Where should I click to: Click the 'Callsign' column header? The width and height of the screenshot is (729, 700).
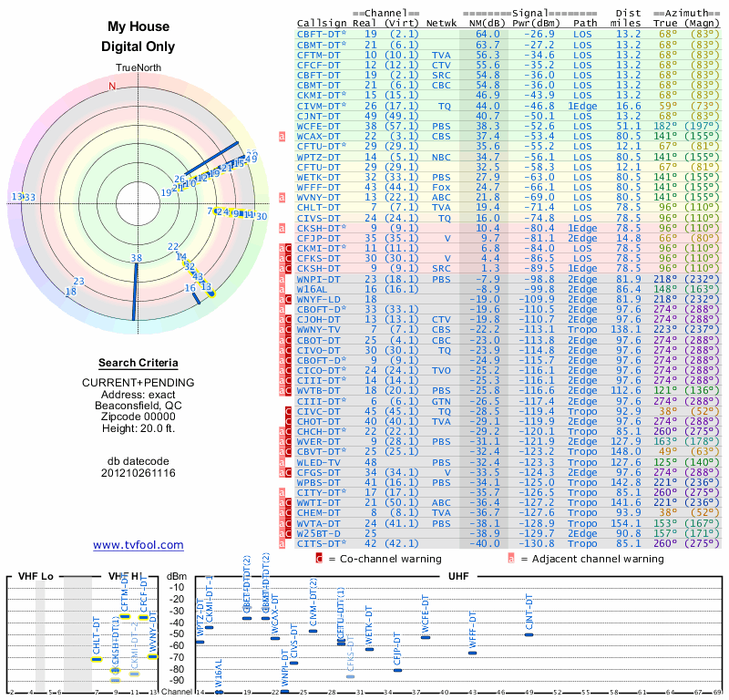click(322, 24)
